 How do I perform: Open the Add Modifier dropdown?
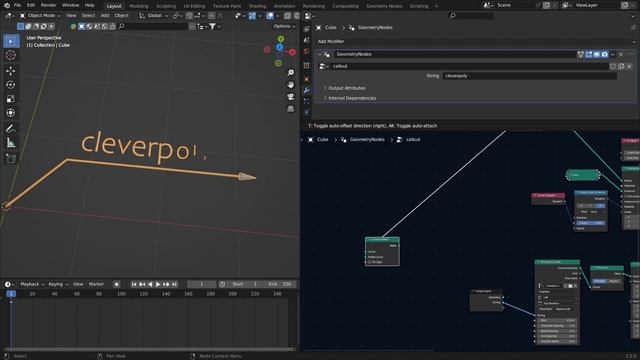coord(476,42)
